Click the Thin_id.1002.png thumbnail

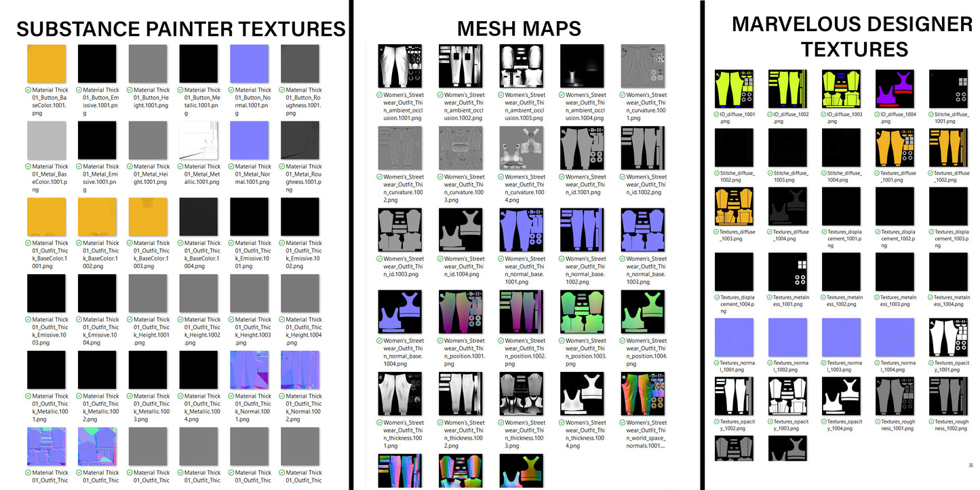click(x=643, y=148)
